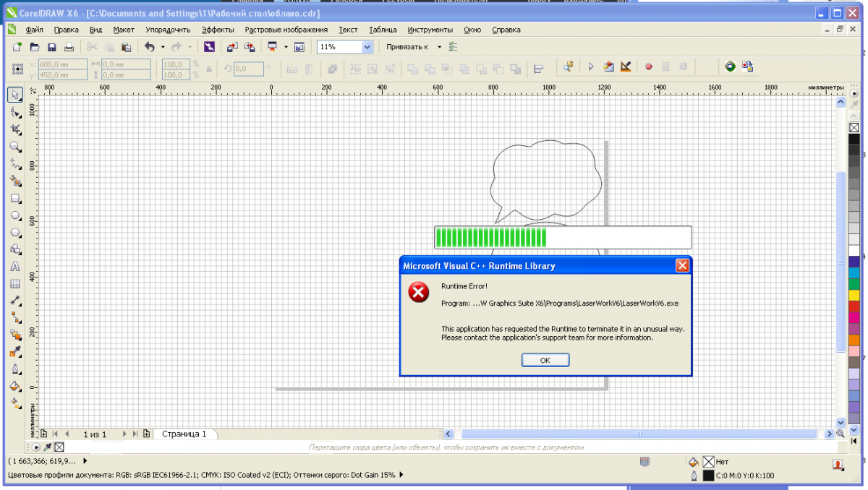The image size is (868, 490).
Task: Open the Растровые изображения menu
Action: point(286,30)
